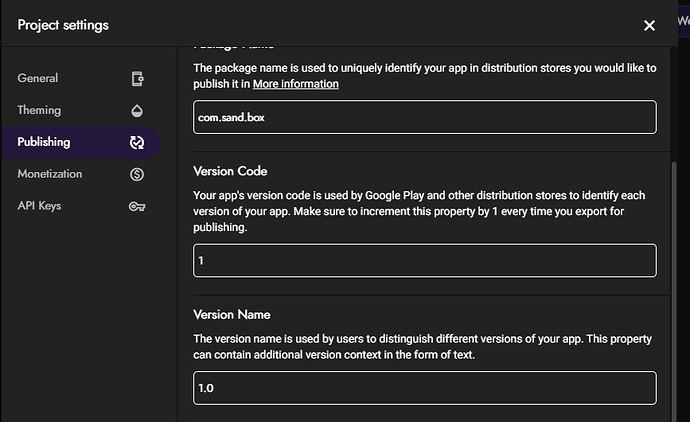Click the droplet icon beside Theming
This screenshot has width=690, height=422.
click(137, 110)
